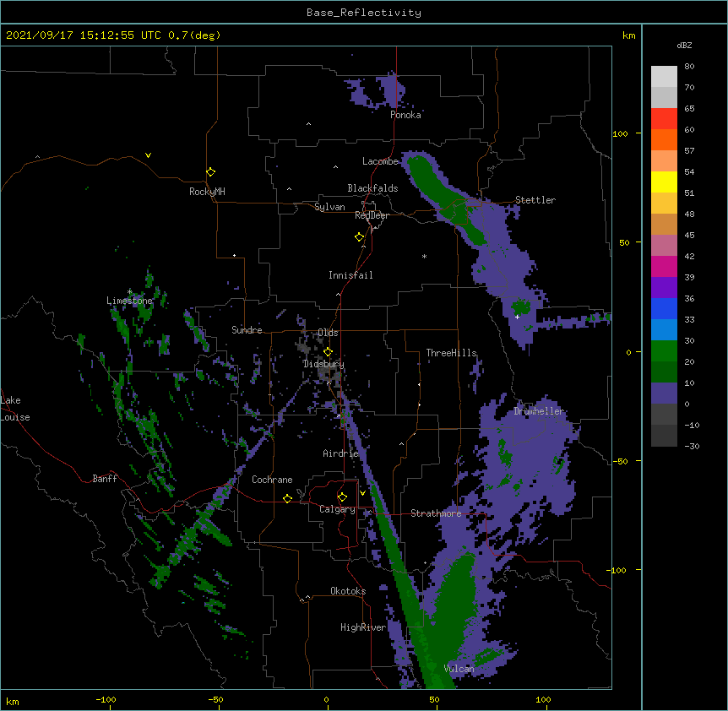728x711 pixels.
Task: Select the -50 tick label on right axis
Action: (x=619, y=461)
